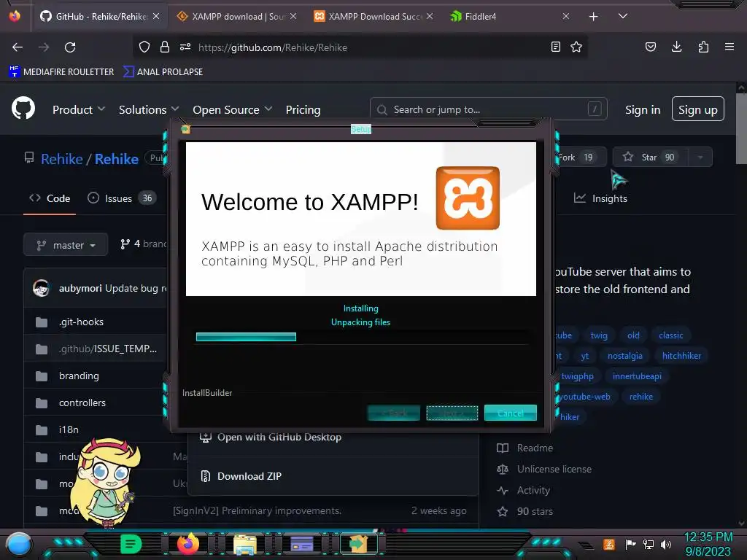
Task: Open File Explorer from the taskbar
Action: [x=245, y=544]
